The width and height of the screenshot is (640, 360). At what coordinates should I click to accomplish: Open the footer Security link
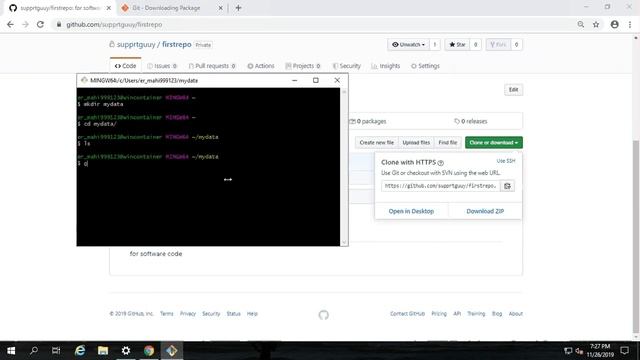coord(211,313)
